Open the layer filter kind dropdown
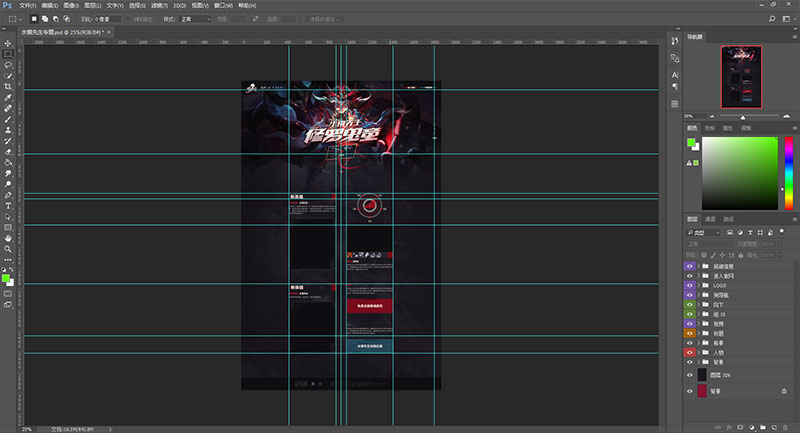 click(x=704, y=233)
